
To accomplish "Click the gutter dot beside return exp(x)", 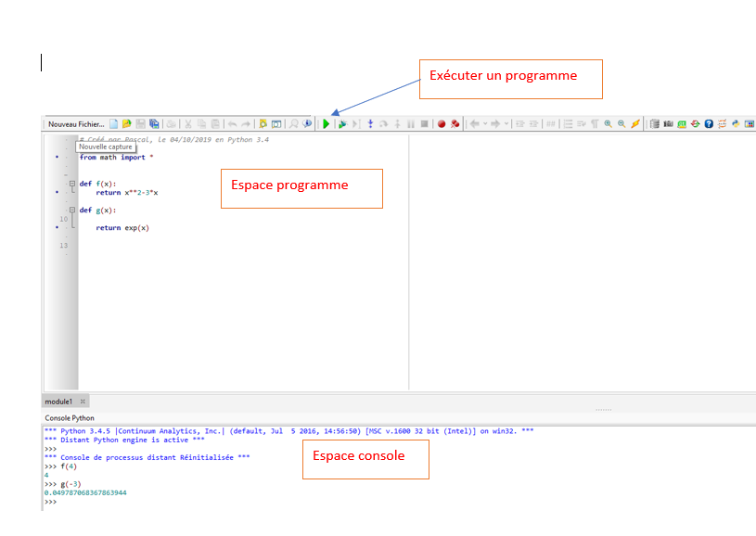I will pos(57,227).
